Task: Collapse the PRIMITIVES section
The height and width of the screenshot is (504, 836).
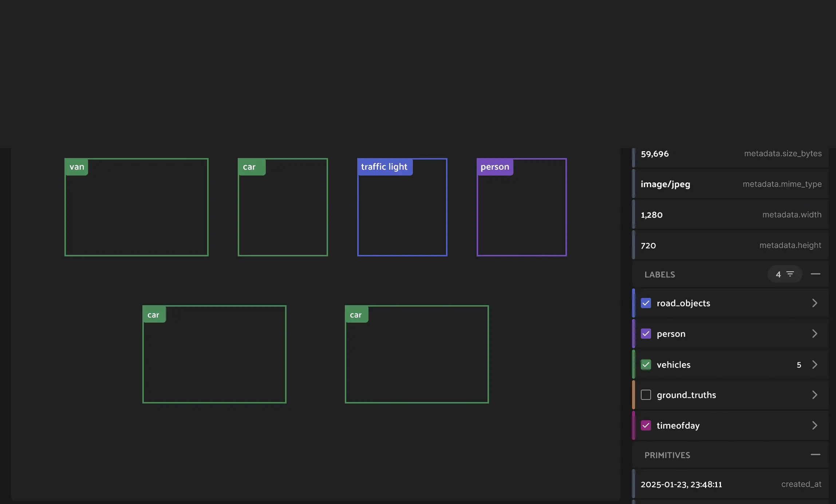Action: coord(815,455)
